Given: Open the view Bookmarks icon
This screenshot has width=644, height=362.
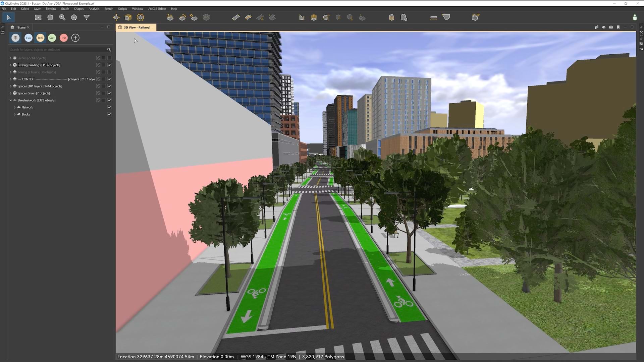Looking at the screenshot, I should [618, 27].
